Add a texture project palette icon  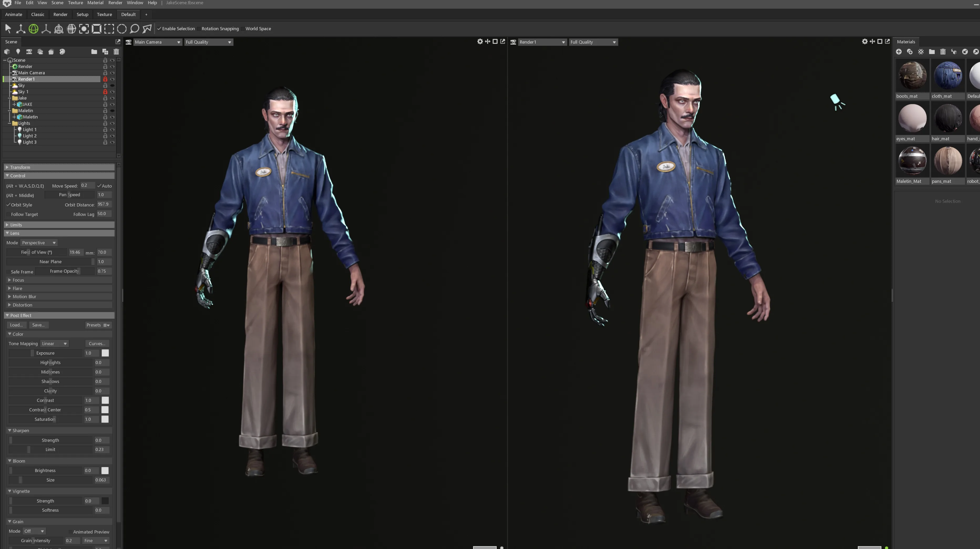pos(62,52)
